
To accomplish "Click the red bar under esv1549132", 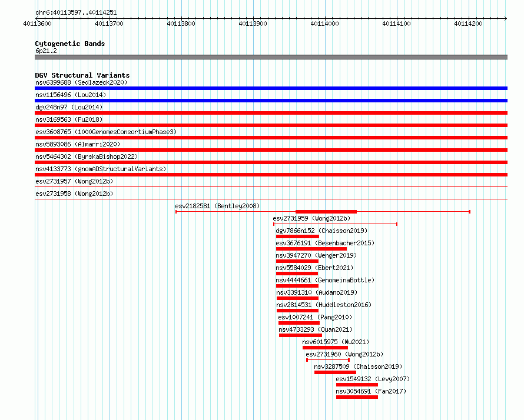I will tap(357, 385).
